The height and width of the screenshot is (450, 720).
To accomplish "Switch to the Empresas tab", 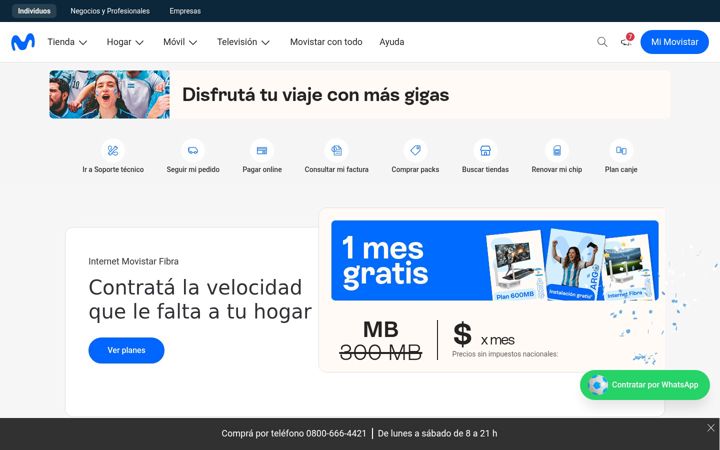I will [x=185, y=11].
